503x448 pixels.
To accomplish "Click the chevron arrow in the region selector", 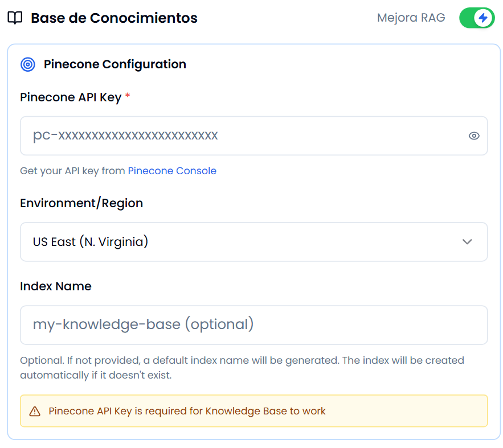I will tap(467, 242).
